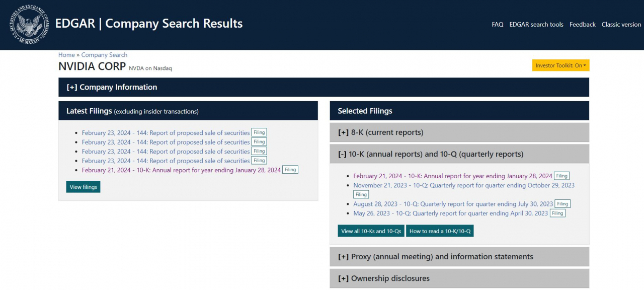The width and height of the screenshot is (644, 290).
Task: Expand the Ownership disclosures section
Action: [459, 278]
